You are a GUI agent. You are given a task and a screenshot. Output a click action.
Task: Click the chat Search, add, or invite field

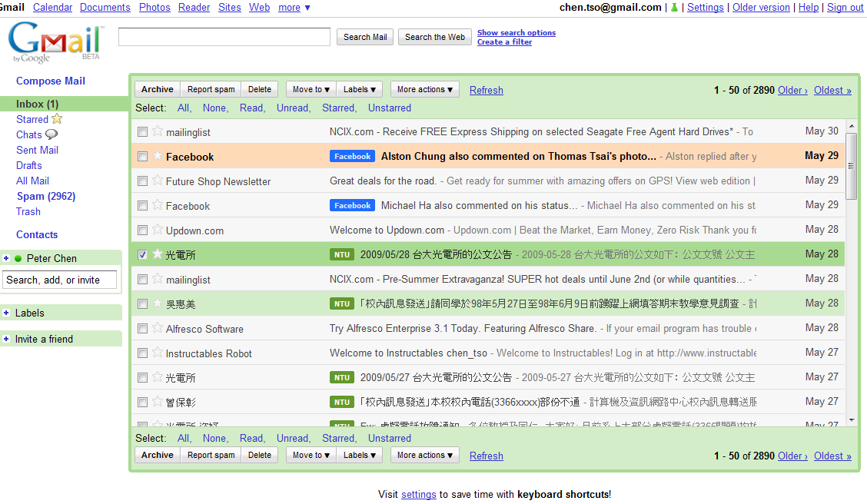coord(60,280)
